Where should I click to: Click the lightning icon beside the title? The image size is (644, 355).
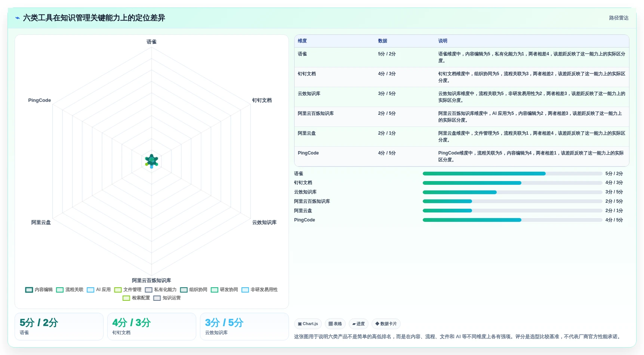[18, 18]
